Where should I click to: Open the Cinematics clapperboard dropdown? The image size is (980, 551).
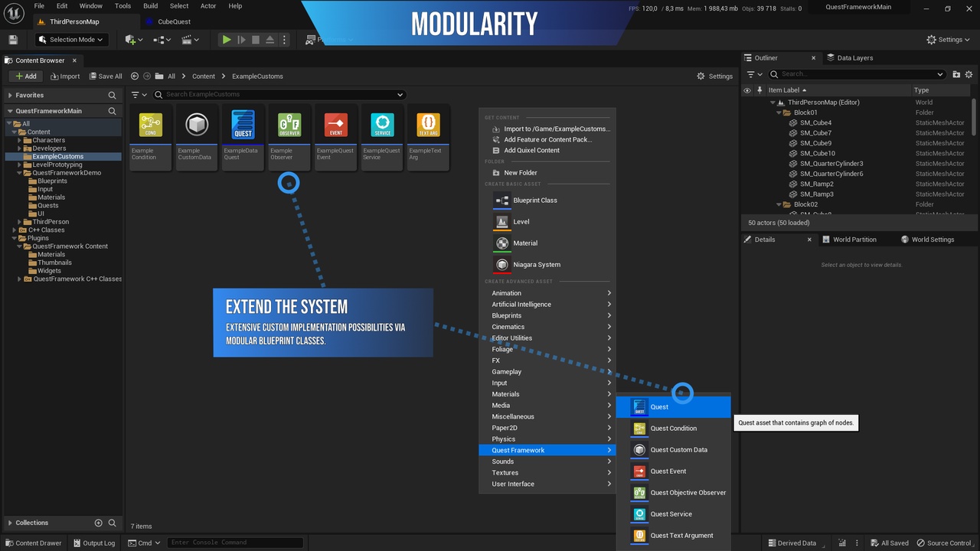tap(191, 40)
